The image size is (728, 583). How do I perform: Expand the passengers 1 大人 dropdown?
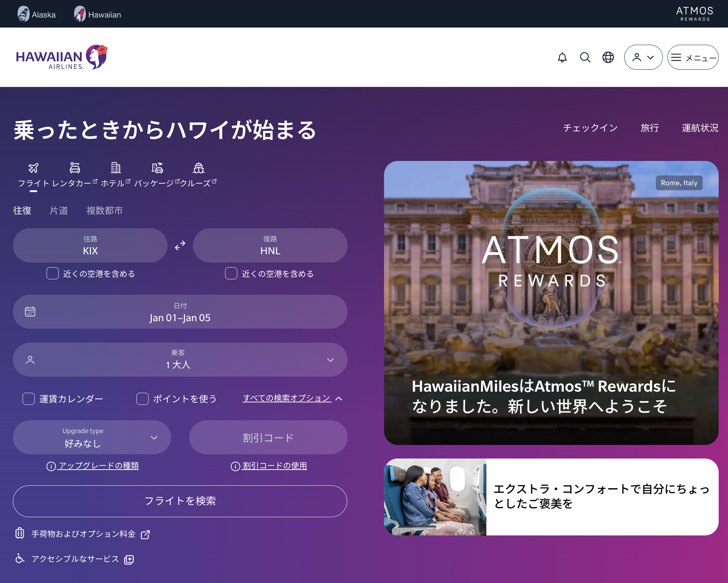pyautogui.click(x=180, y=360)
